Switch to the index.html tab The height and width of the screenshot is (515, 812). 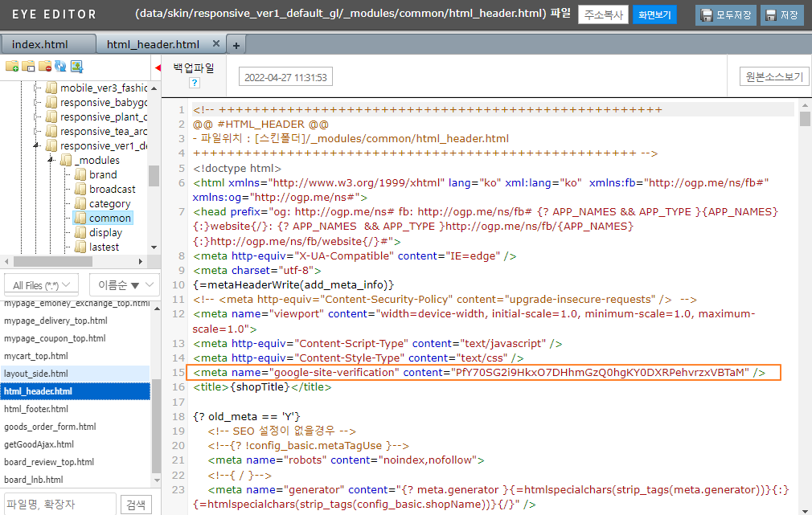(39, 44)
